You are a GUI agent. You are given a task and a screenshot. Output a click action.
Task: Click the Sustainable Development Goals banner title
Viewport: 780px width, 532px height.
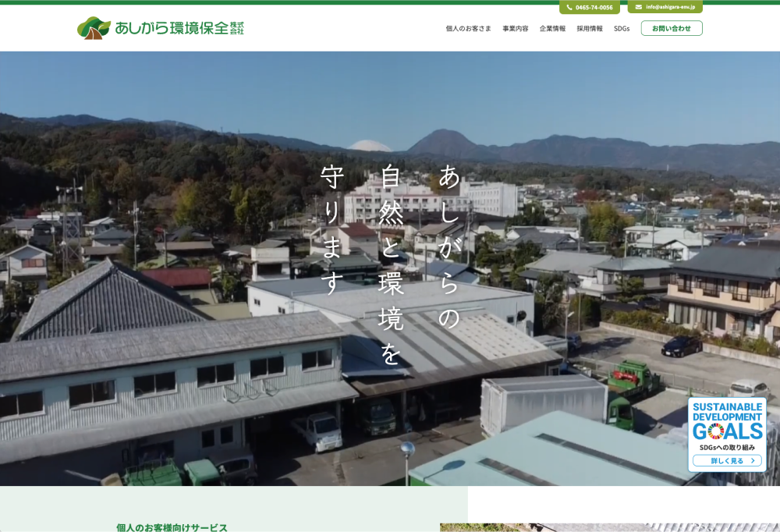(x=727, y=412)
